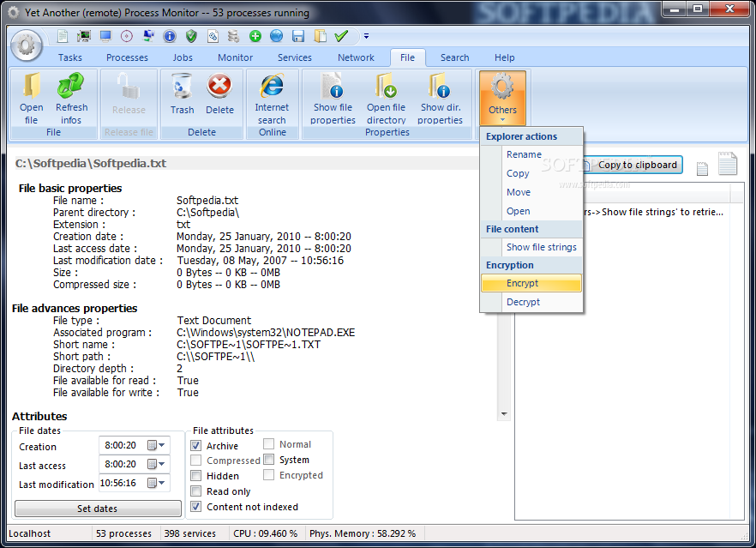This screenshot has width=756, height=548.
Task: Click the Set dates button
Action: pyautogui.click(x=98, y=509)
